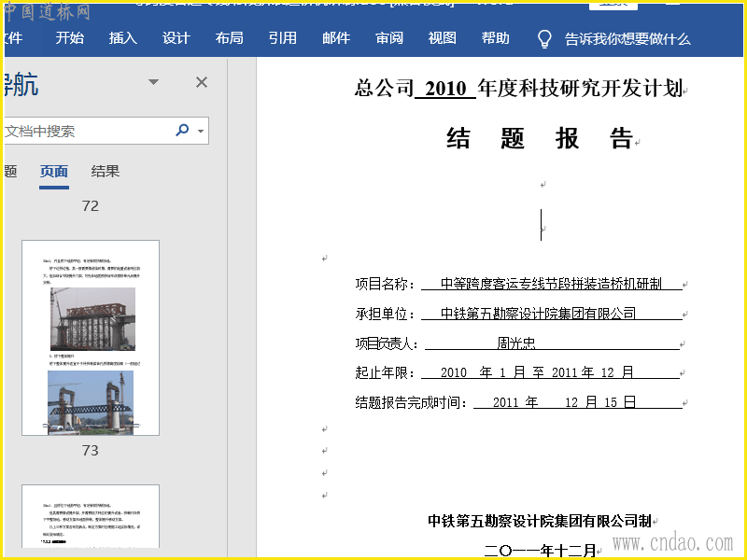Click the title 总公司 2010 年度科技研究开发计划
The image size is (747, 560).
[519, 88]
